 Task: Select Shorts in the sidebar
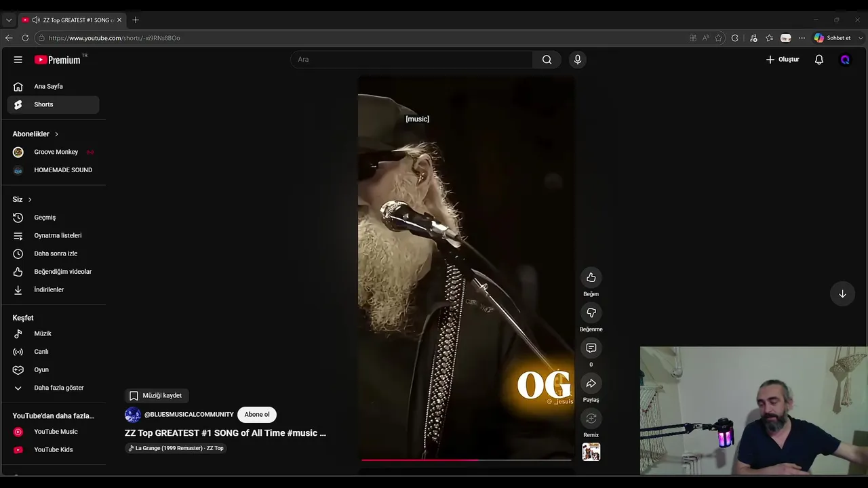(x=54, y=104)
